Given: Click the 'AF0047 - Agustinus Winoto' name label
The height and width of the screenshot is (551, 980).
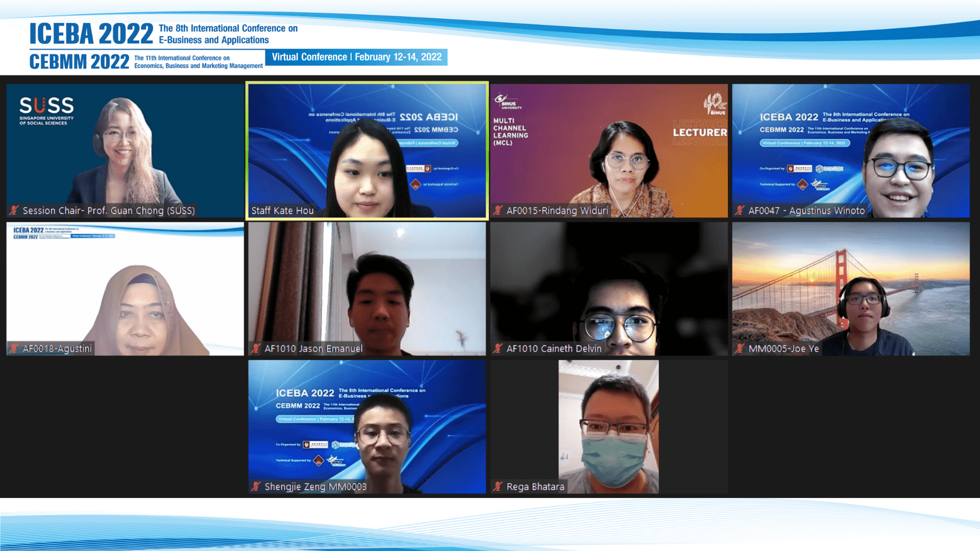Looking at the screenshot, I should tap(806, 211).
